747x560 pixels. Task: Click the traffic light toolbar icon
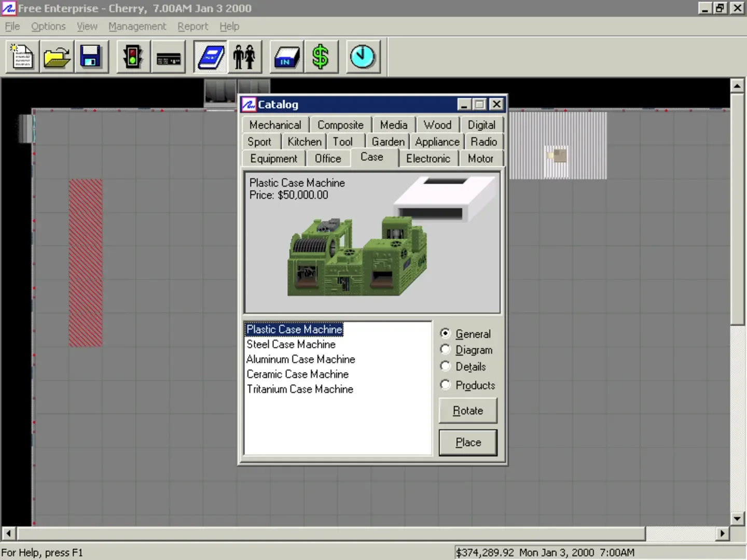(x=133, y=57)
